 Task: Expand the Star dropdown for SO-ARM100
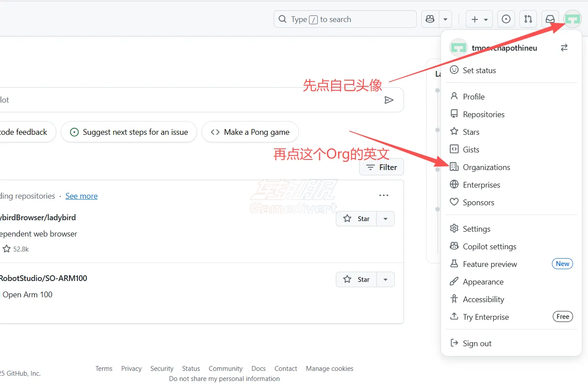coord(386,279)
